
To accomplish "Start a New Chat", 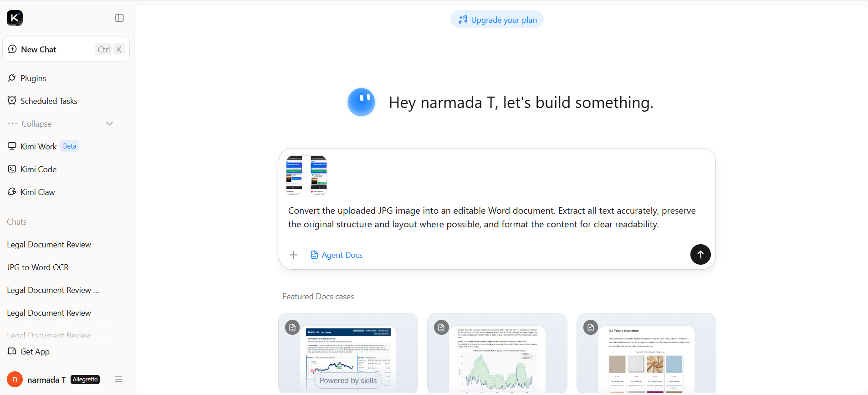I will pos(66,49).
